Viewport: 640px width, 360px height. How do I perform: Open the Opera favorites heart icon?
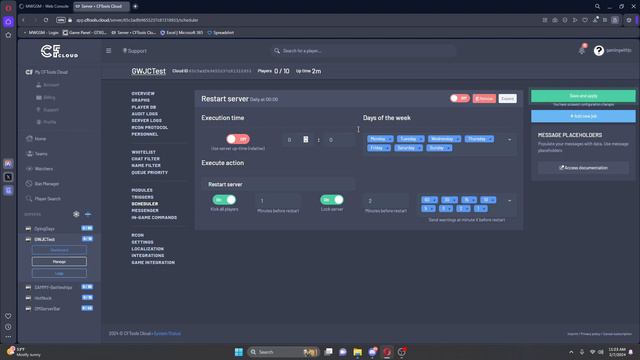coord(8,316)
